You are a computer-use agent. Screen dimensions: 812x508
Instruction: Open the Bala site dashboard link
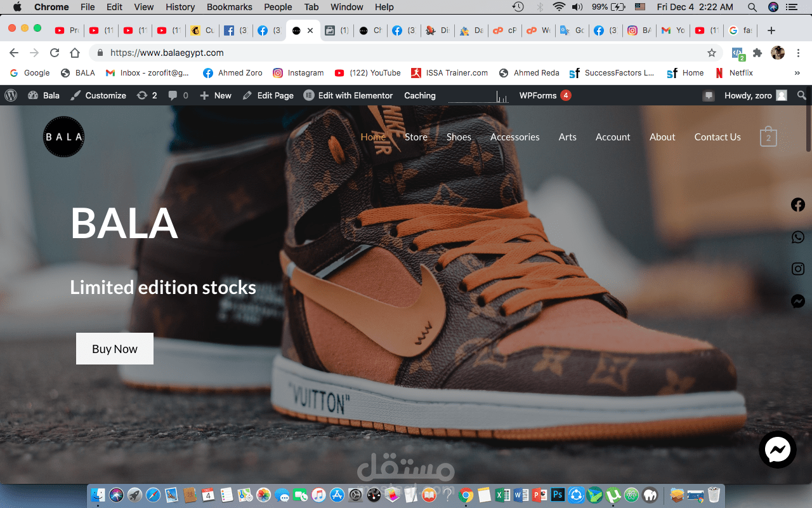(44, 95)
